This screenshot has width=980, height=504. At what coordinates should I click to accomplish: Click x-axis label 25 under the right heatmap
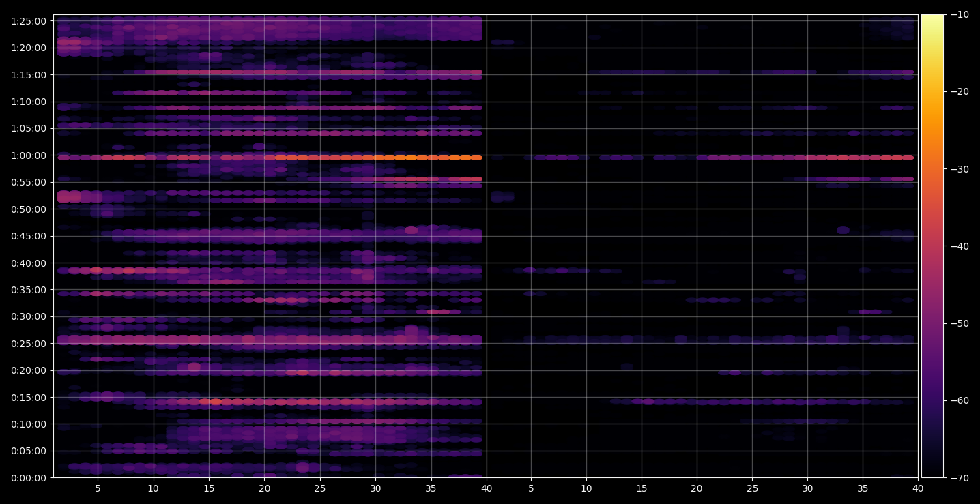click(752, 488)
